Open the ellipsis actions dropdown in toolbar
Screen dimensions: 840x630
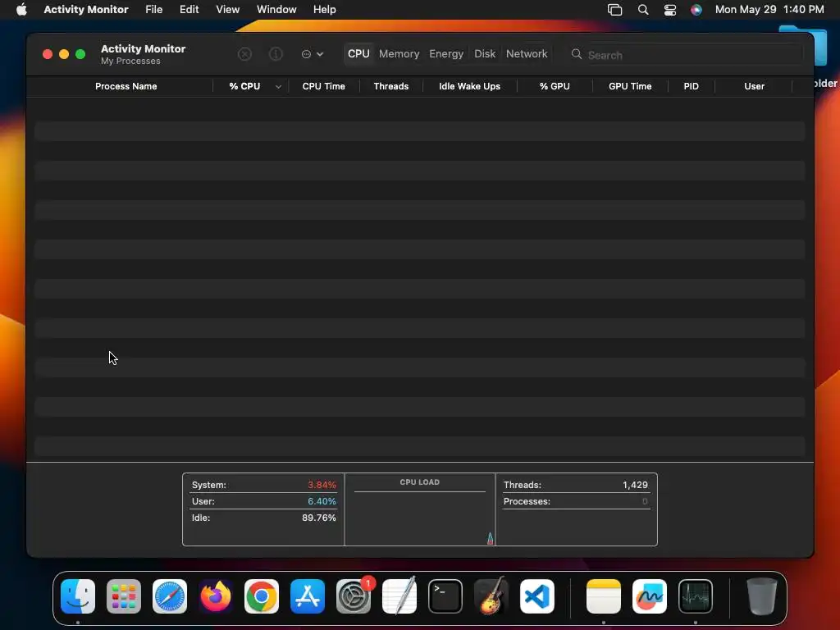[x=313, y=54]
